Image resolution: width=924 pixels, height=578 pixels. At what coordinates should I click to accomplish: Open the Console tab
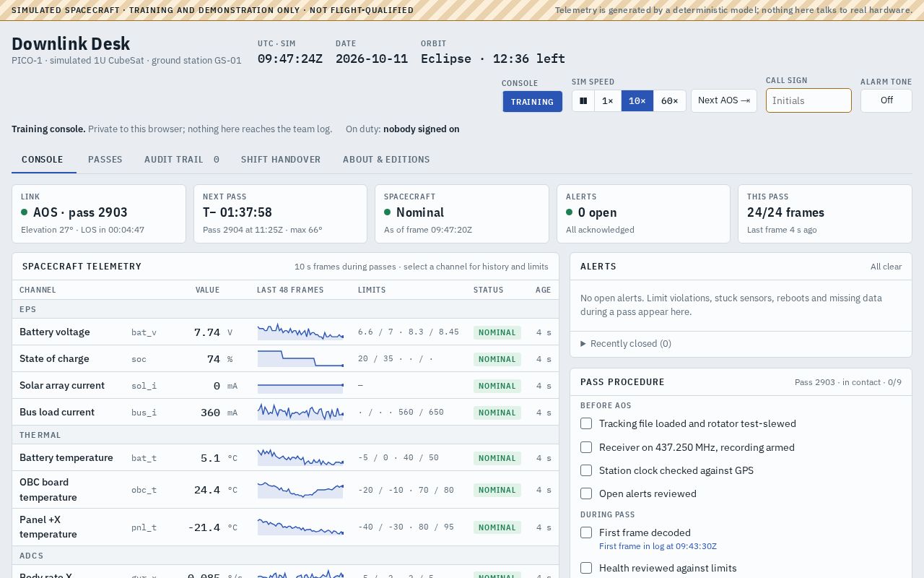(43, 160)
